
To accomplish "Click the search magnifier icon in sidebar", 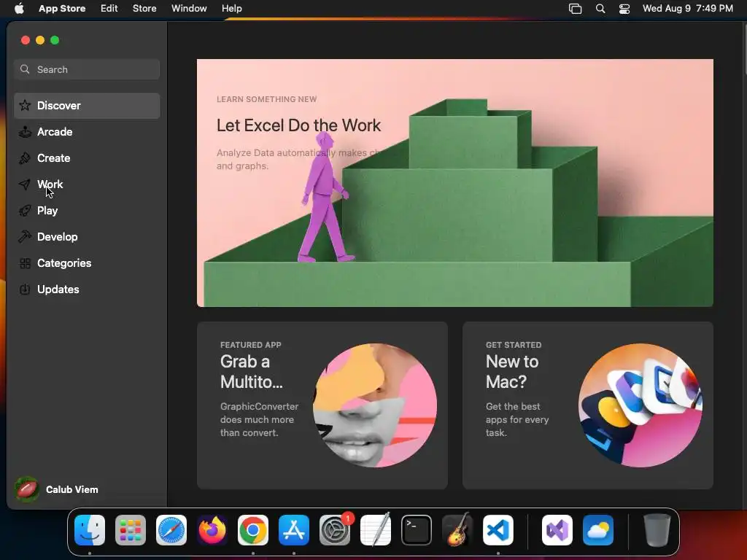I will [25, 69].
